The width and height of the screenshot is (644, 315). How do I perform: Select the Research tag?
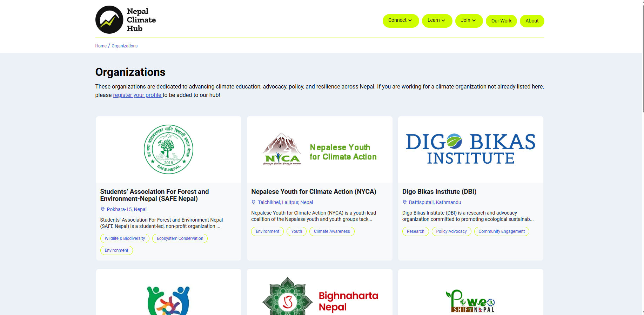[x=416, y=231]
